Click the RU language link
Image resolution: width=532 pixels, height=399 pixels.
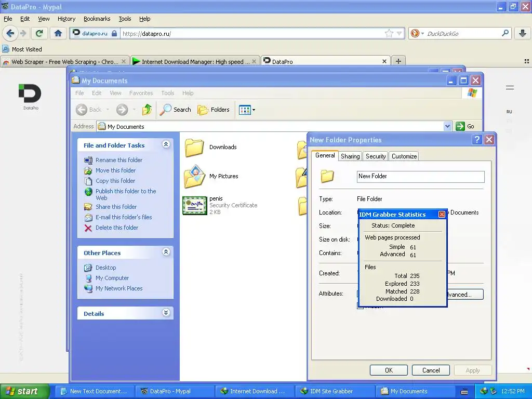point(509,112)
